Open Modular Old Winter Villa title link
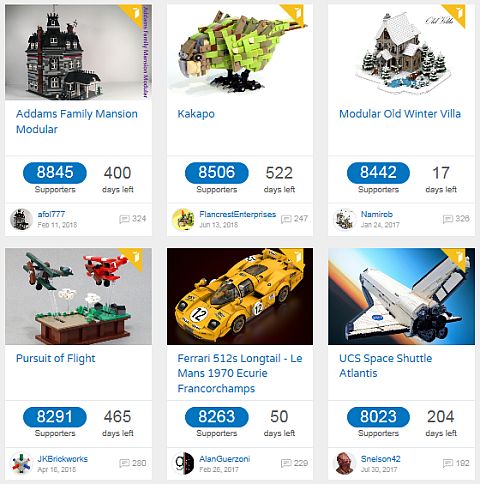The image size is (480, 484). click(x=400, y=114)
